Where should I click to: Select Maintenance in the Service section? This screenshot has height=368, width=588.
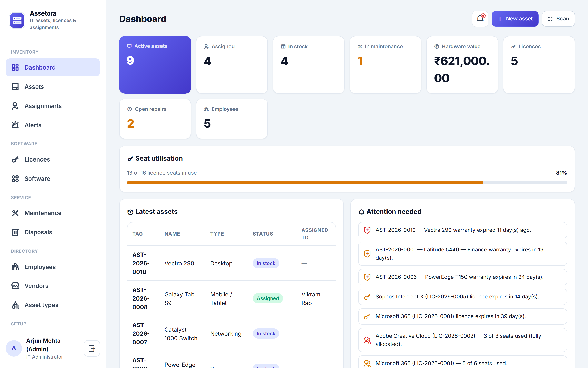pyautogui.click(x=53, y=213)
